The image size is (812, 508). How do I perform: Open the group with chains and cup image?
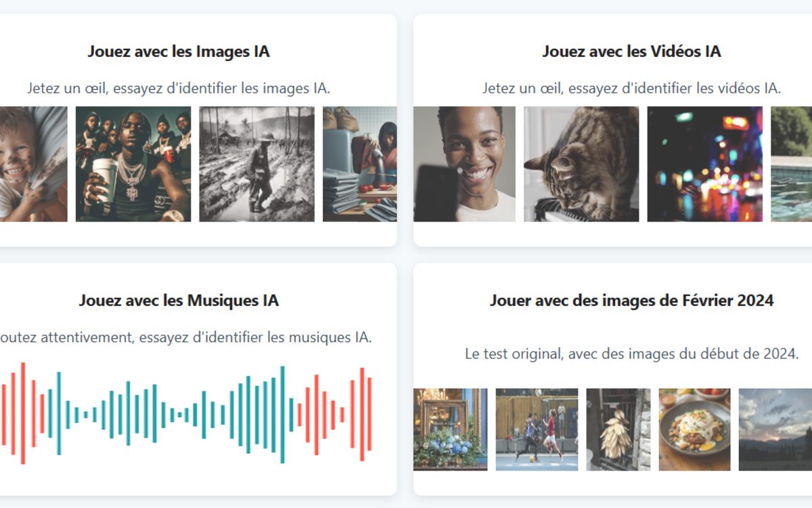[133, 164]
